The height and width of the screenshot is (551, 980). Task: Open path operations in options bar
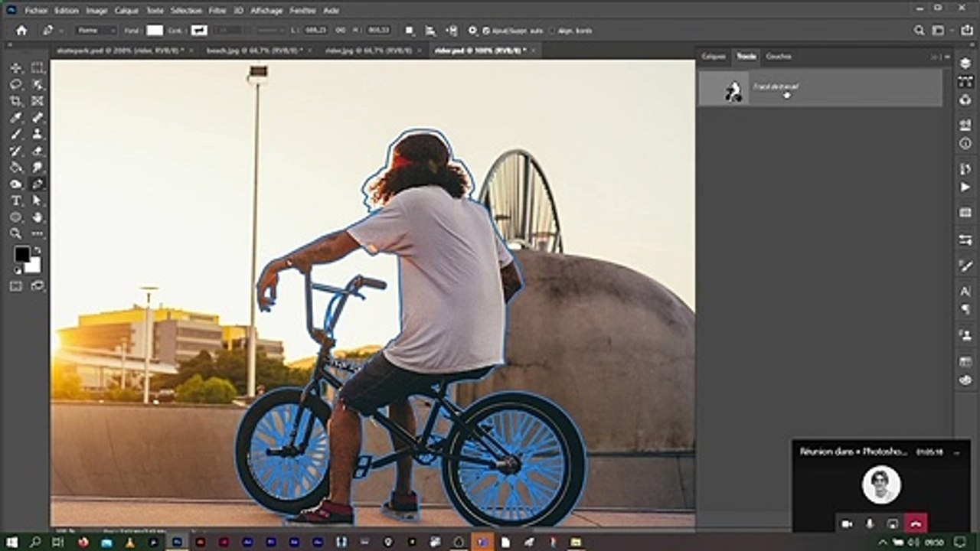[410, 31]
